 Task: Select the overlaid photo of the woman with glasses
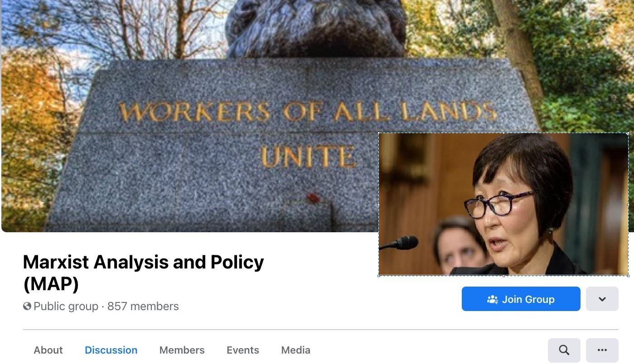pos(503,204)
